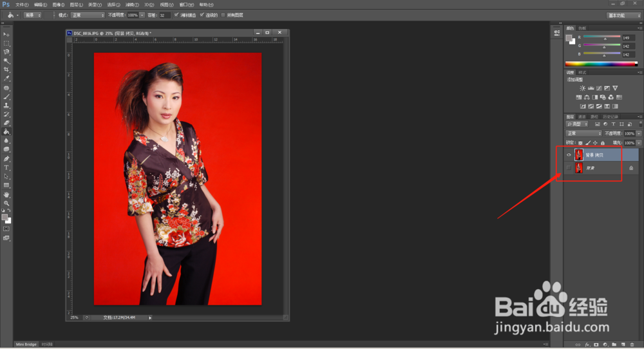Image resolution: width=644 pixels, height=349 pixels.
Task: Filter layers by type layer icon
Action: click(x=613, y=124)
